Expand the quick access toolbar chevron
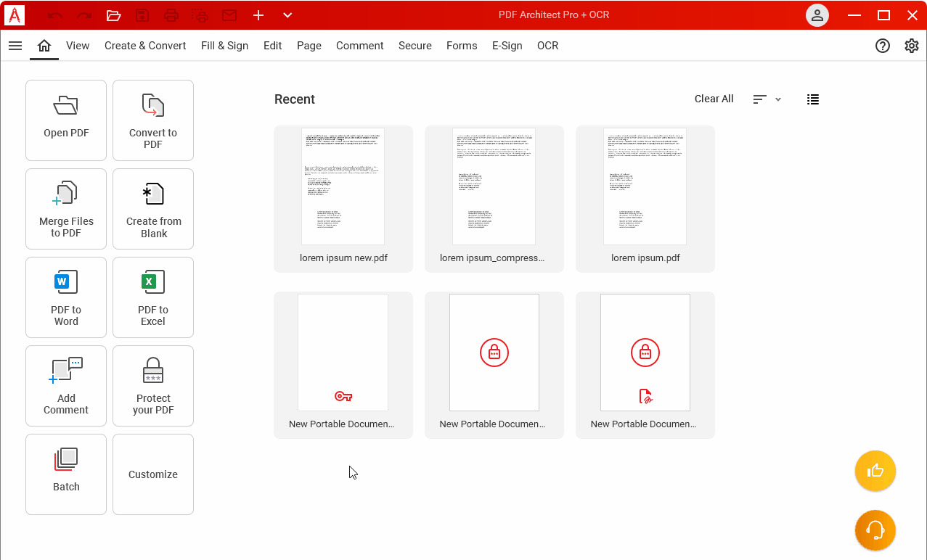Screen dimensions: 927x560 tap(287, 15)
